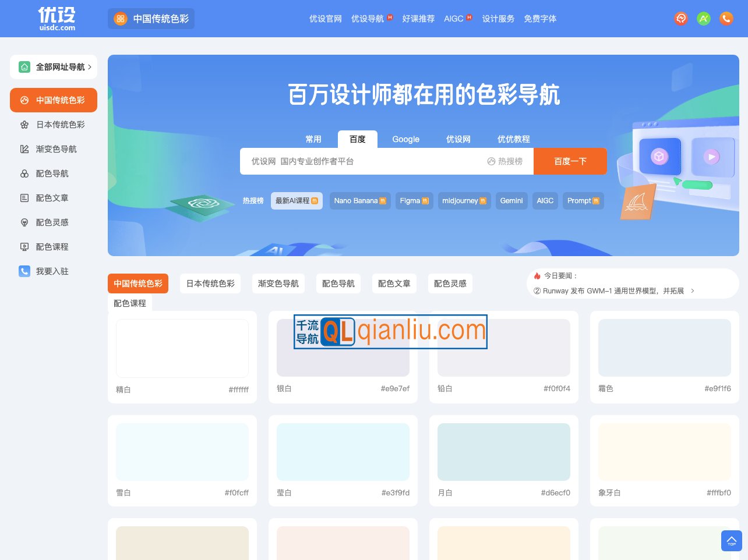Viewport: 748px width, 560px height.
Task: Click the green navigation icon in the top right
Action: click(x=704, y=19)
